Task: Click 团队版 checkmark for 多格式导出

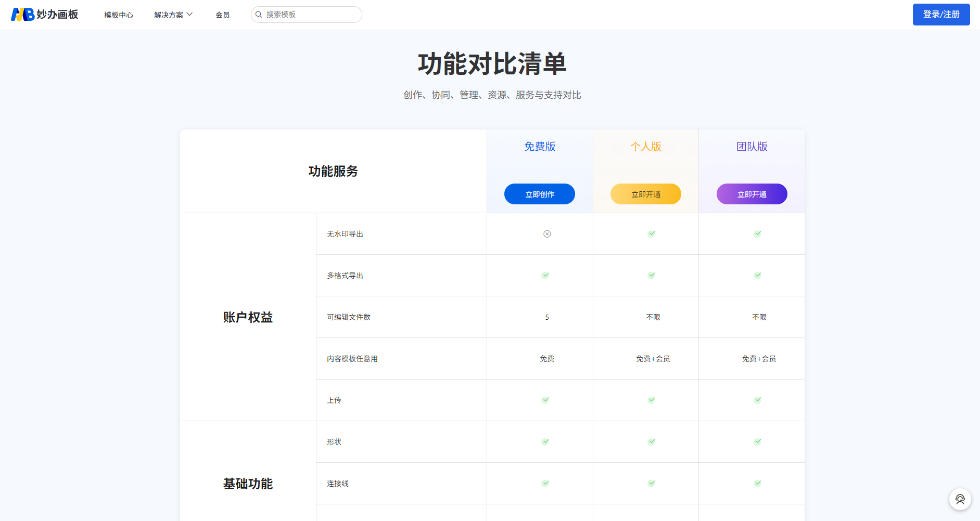Action: [x=757, y=276]
